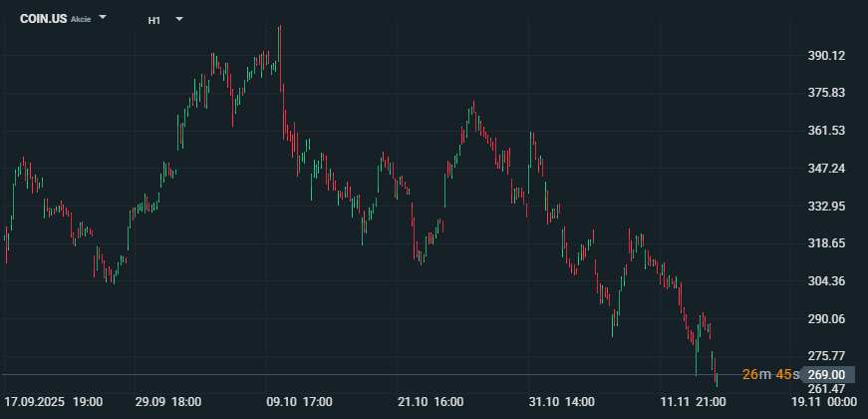The width and height of the screenshot is (868, 419).
Task: Open the COIN.US symbol dropdown arrow
Action: [x=105, y=19]
